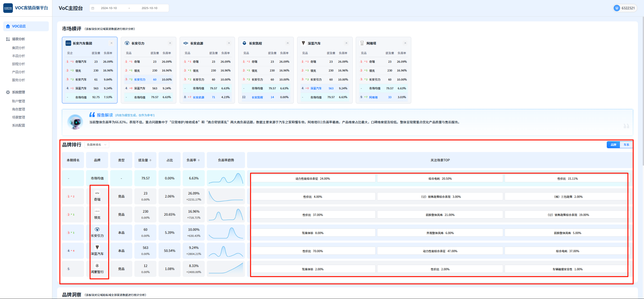Screen dimensions: 644x299
Task: Go to the 账户管理 page
Action: pyautogui.click(x=18, y=101)
